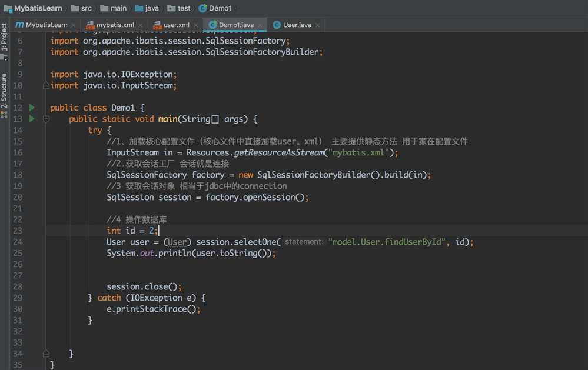The width and height of the screenshot is (588, 370).
Task: Click class icon on User.java tab
Action: (277, 25)
